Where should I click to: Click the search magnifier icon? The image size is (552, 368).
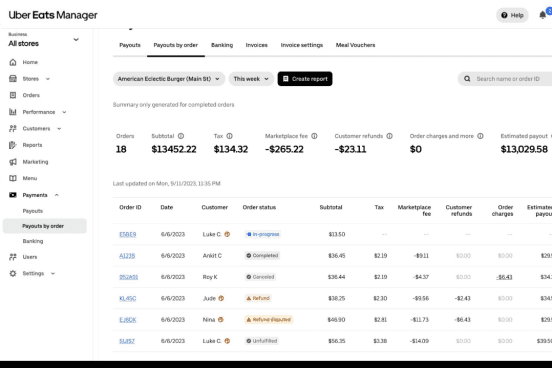click(x=467, y=79)
